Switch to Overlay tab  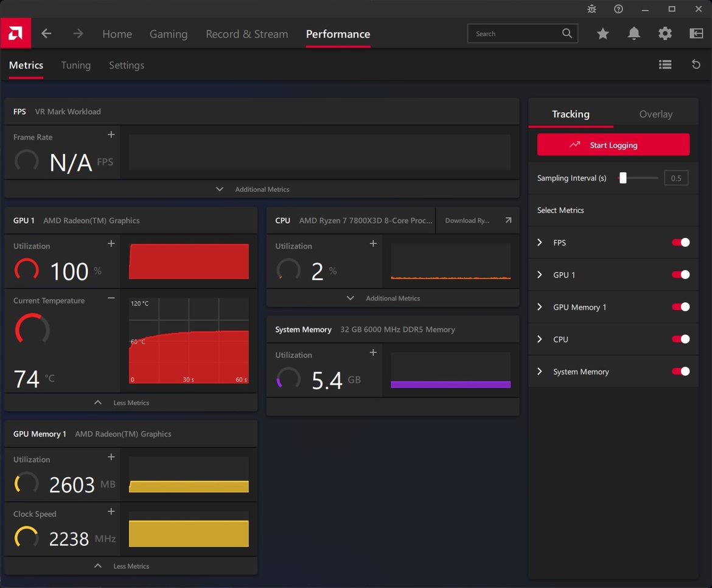coord(655,114)
